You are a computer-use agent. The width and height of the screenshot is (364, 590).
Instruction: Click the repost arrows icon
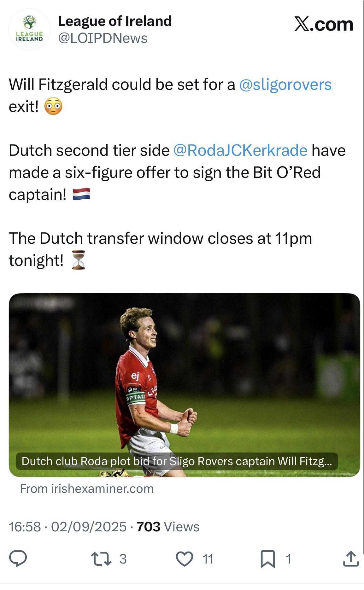coord(101,559)
